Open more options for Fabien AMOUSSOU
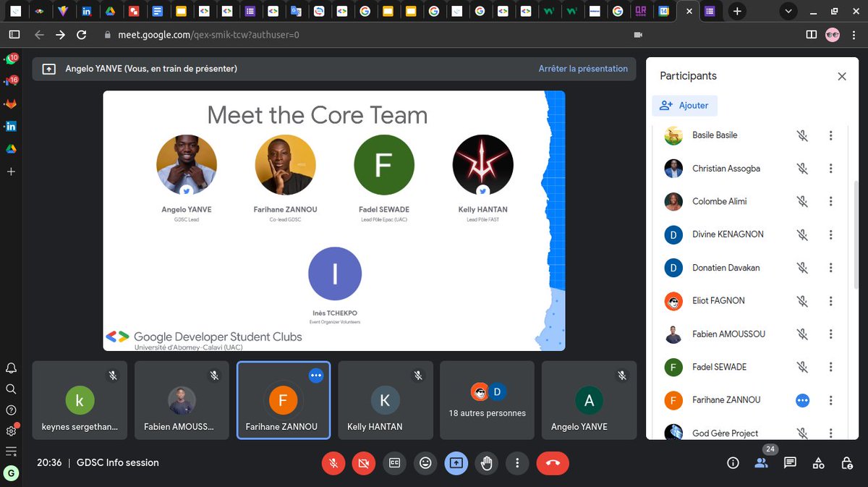868x487 pixels. (x=831, y=334)
